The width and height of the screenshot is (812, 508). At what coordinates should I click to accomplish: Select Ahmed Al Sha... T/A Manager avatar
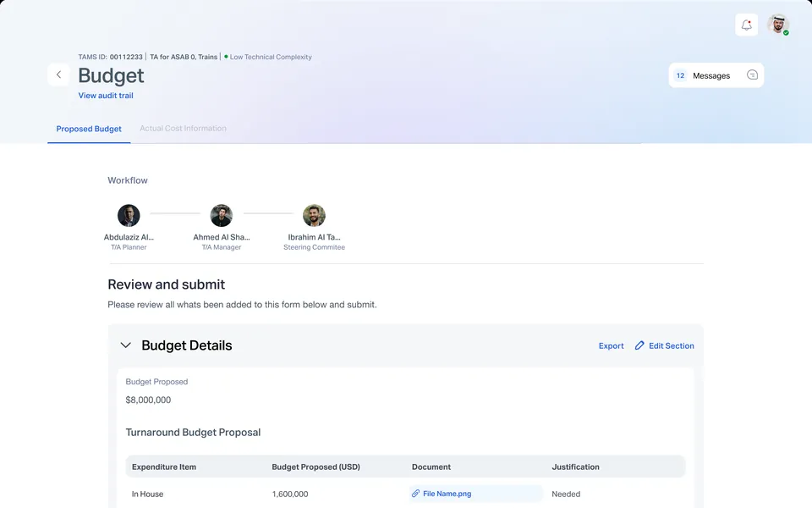[221, 216]
